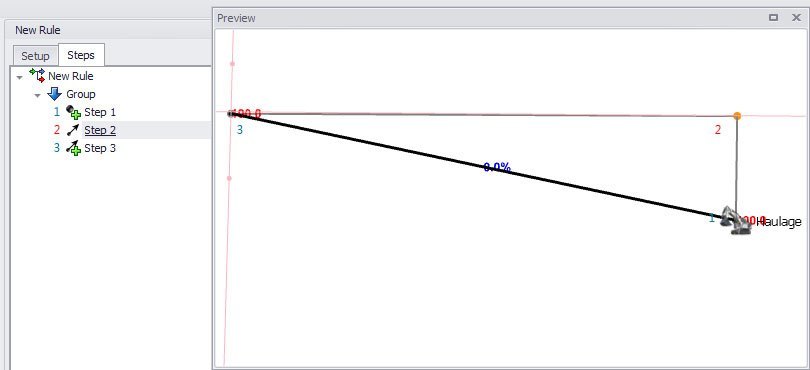Close the Preview panel
Image resolution: width=810 pixels, height=370 pixels.
pos(796,18)
